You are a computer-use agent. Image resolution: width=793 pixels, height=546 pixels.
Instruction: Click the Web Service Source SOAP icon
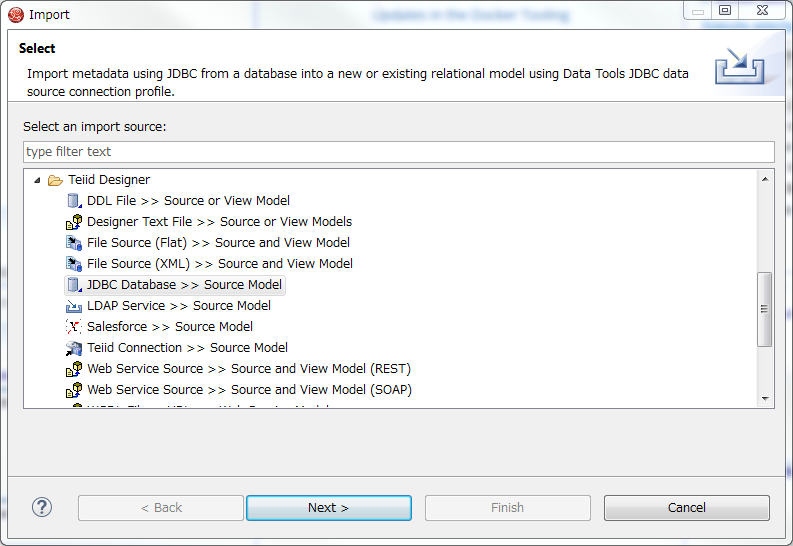click(x=74, y=390)
